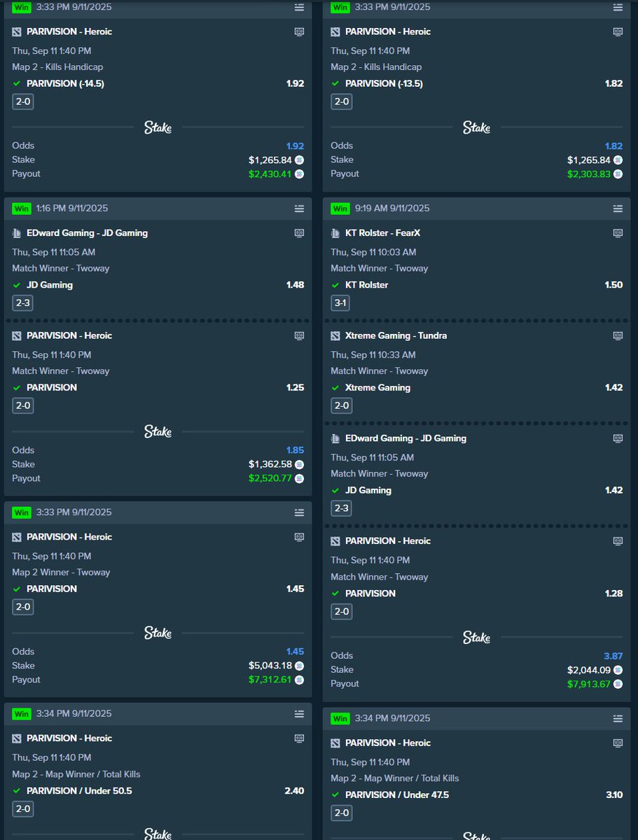Click the scoreboard icon for EDward Gaming on the 1:16 PM card
Screen dimensions: 638x840
tap(299, 233)
